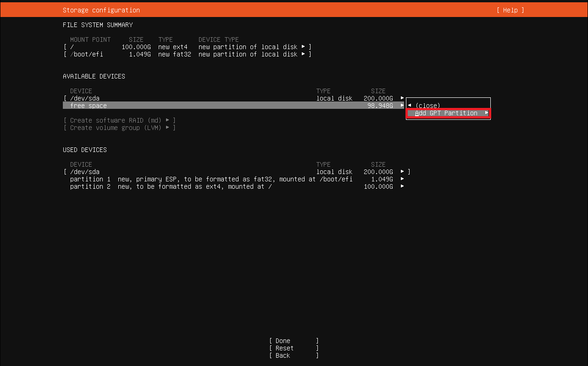Image resolution: width=588 pixels, height=366 pixels.
Task: Expand arrow for Available Devices /dev/sda
Action: point(402,98)
